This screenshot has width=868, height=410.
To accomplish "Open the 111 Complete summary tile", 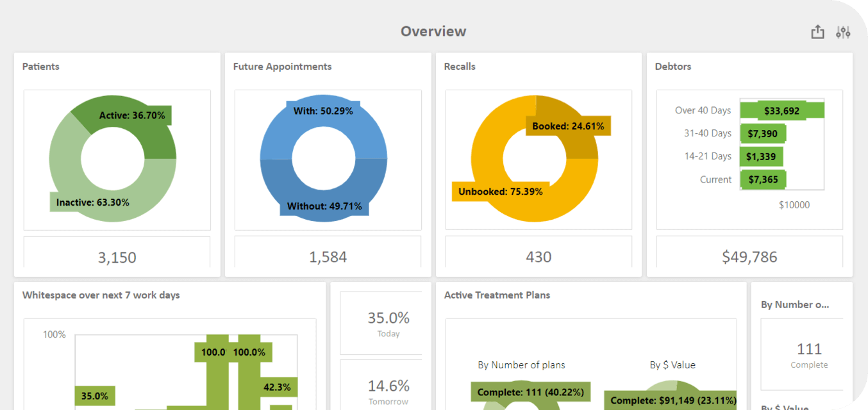I will 802,354.
